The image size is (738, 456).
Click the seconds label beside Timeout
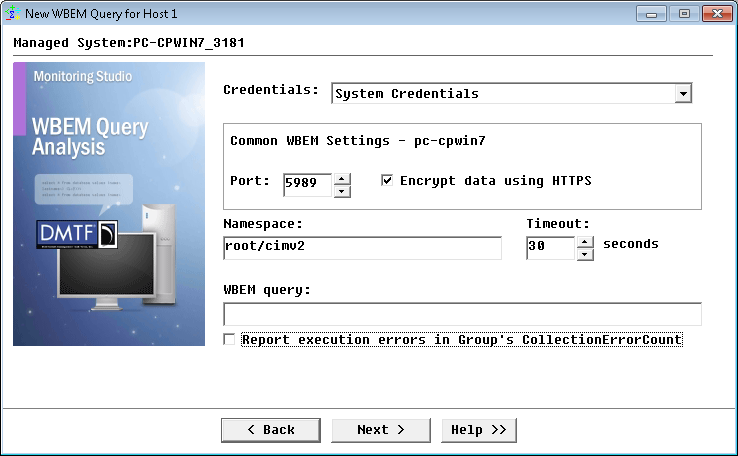point(631,244)
